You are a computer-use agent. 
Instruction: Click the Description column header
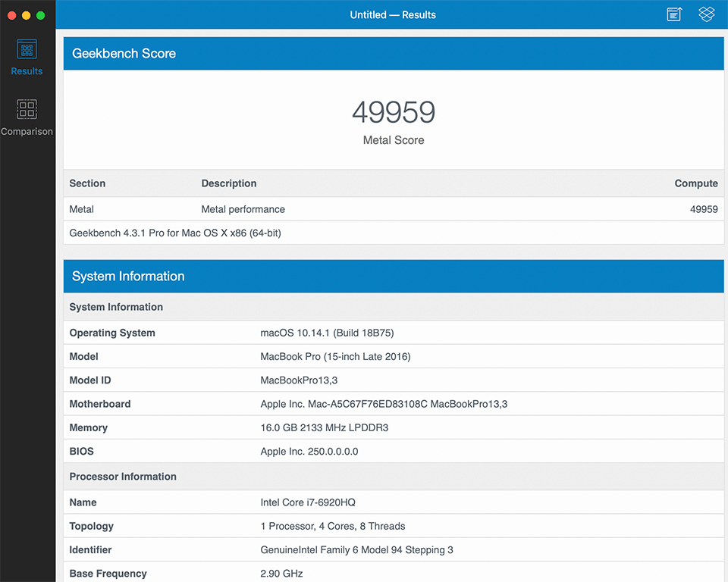229,183
